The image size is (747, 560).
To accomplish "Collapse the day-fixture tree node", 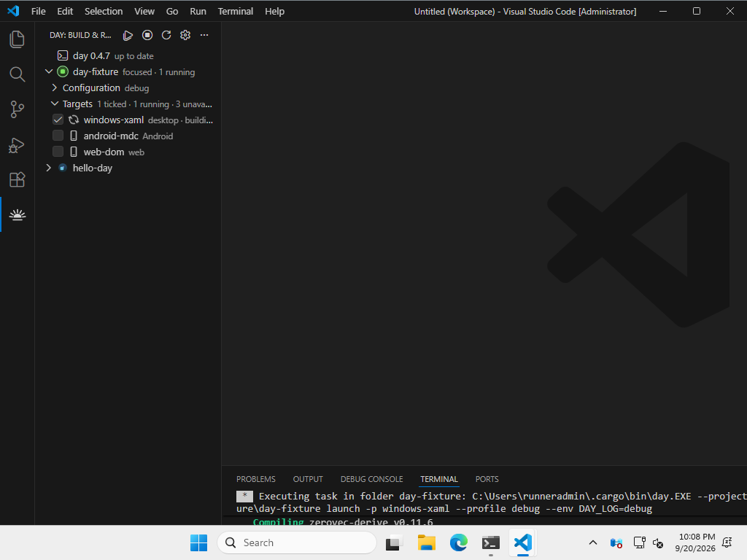I will (49, 72).
